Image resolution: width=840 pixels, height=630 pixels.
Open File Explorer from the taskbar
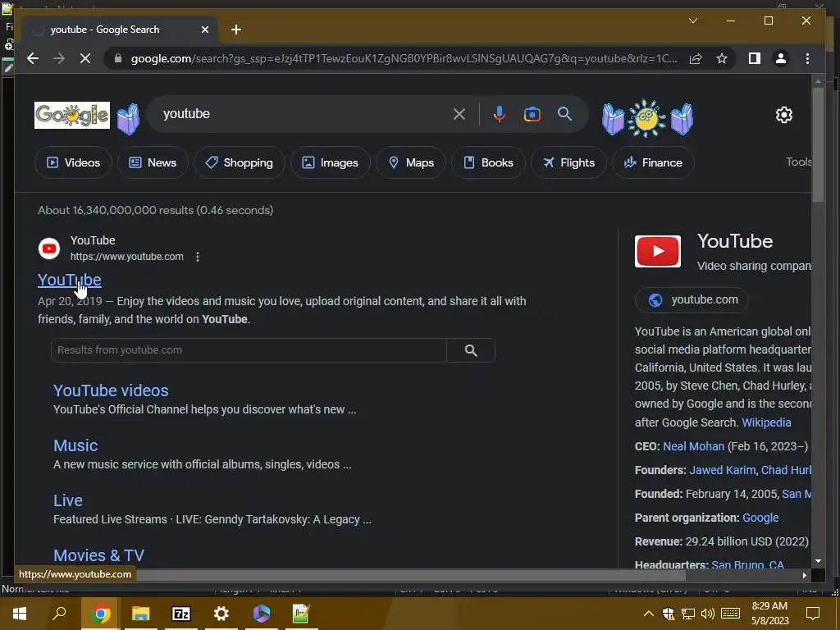[x=140, y=614]
